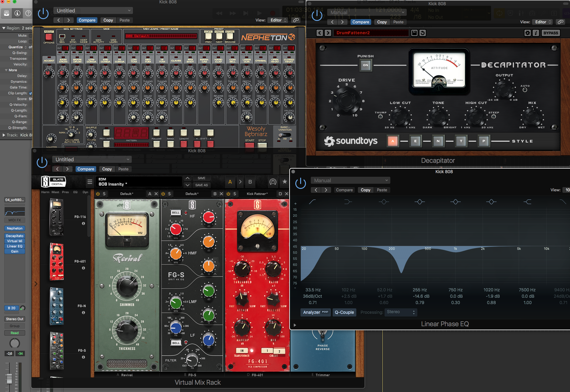Select the Pres tab in Slate browser
This screenshot has height=392, width=570.
65,192
